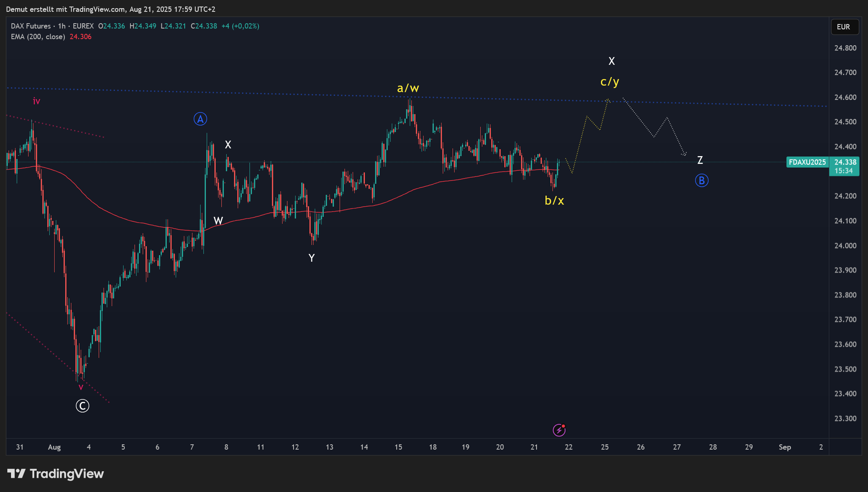Select the circled white C wave marker
The width and height of the screenshot is (868, 492).
point(82,406)
